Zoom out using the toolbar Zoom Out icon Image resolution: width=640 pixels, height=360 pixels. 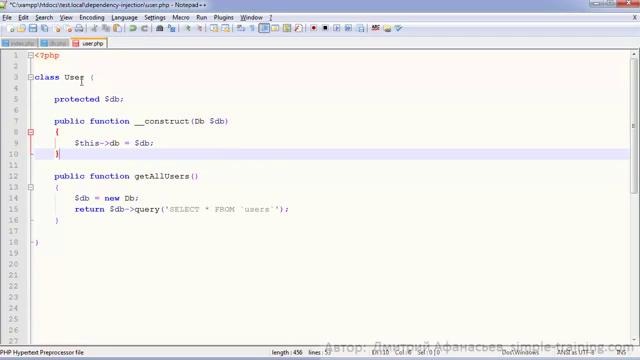coord(199,28)
